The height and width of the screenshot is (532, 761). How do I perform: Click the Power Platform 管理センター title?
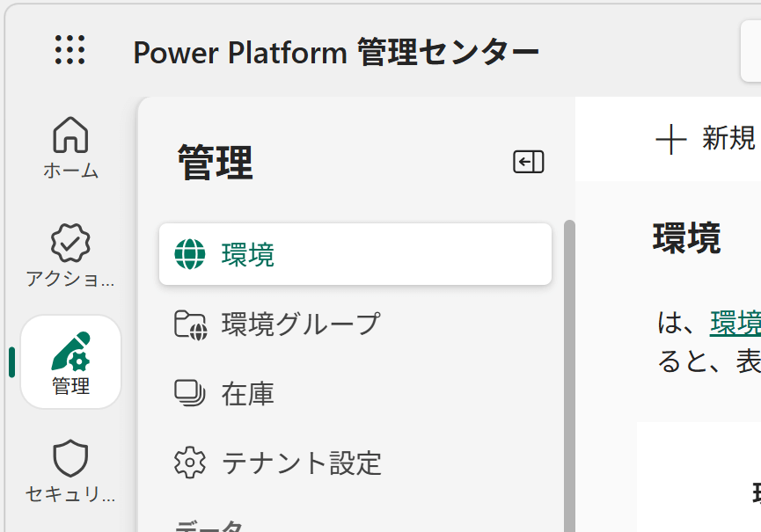[x=336, y=52]
